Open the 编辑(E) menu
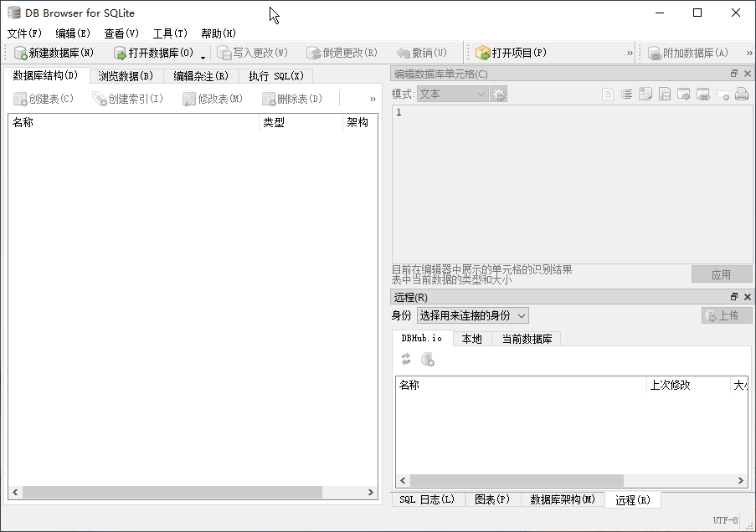Viewport: 756px width, 532px height. pos(73,33)
